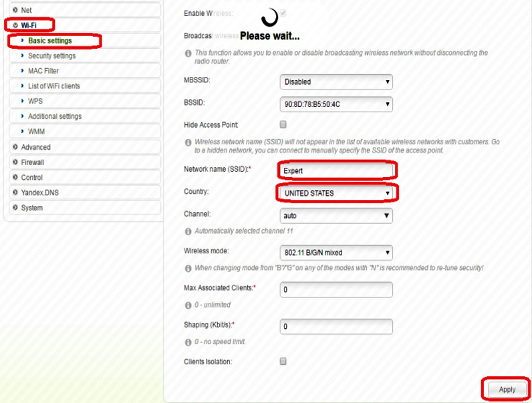Open the MAC Filter menu item
532x403 pixels.
pyautogui.click(x=44, y=71)
